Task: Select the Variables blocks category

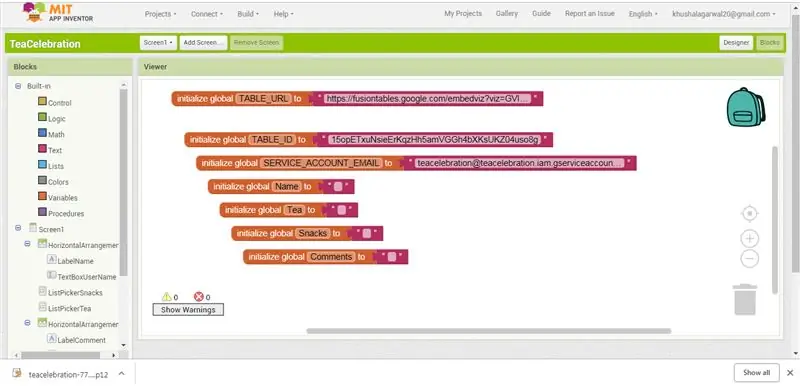Action: [57, 197]
